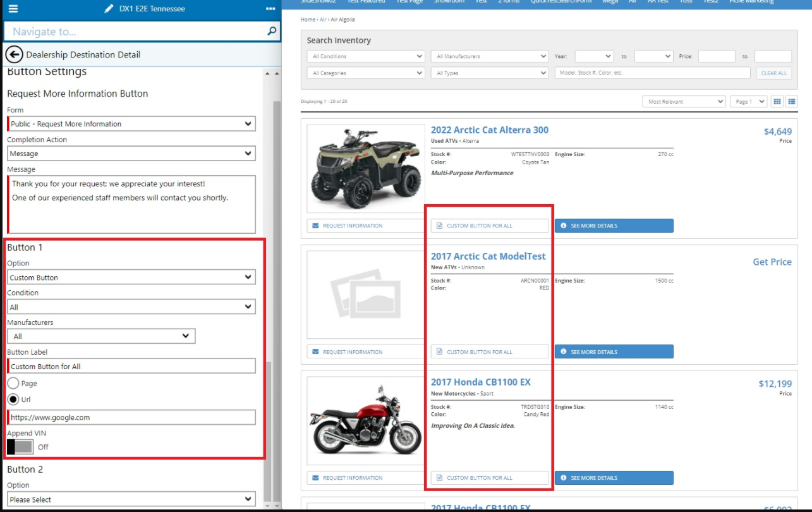
Task: Open the three-dot more options menu
Action: pos(270,9)
